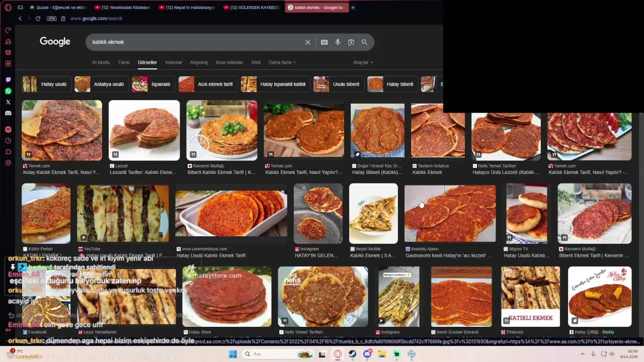The image size is (644, 362).
Task: Open the Web results tab
Action: pyautogui.click(x=256, y=62)
